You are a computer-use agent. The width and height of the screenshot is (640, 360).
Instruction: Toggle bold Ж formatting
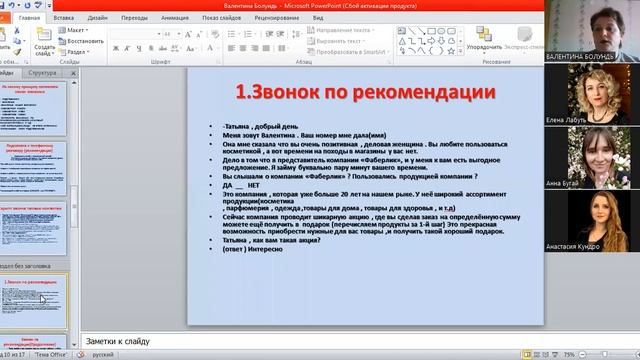click(116, 48)
